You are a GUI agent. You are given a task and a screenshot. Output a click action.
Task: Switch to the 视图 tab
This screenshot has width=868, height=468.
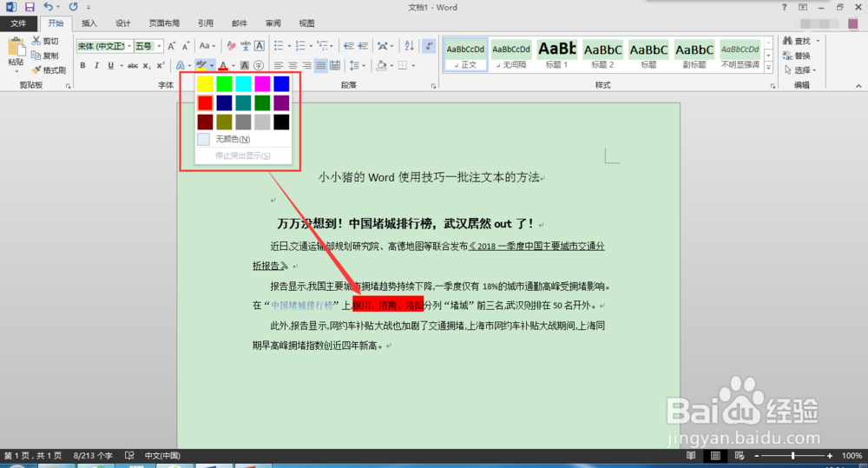(306, 23)
